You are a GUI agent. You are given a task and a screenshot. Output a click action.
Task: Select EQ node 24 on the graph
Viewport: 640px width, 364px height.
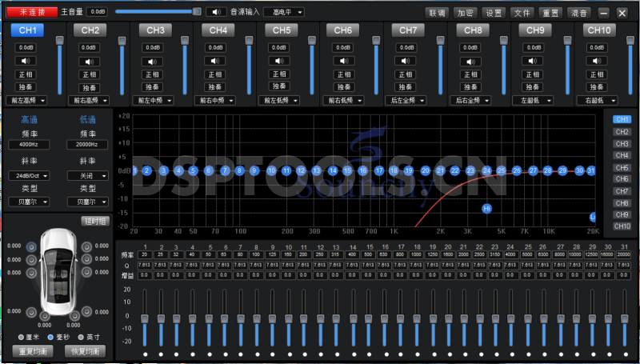click(486, 170)
